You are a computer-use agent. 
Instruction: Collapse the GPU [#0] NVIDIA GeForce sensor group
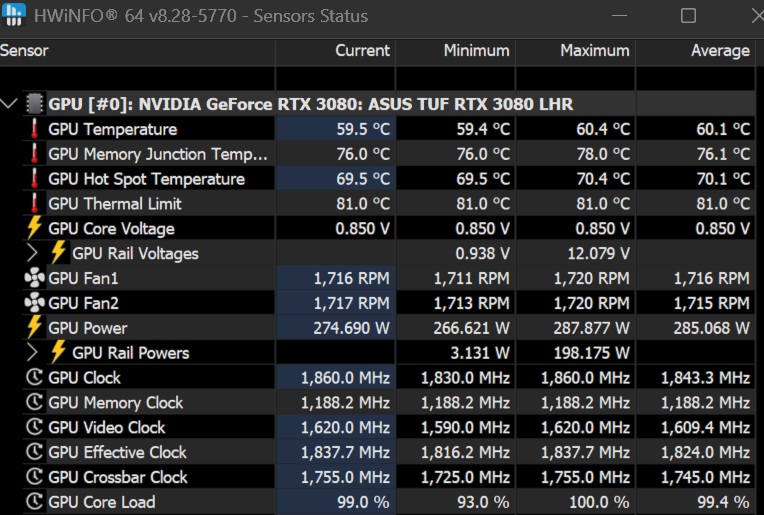(x=9, y=103)
